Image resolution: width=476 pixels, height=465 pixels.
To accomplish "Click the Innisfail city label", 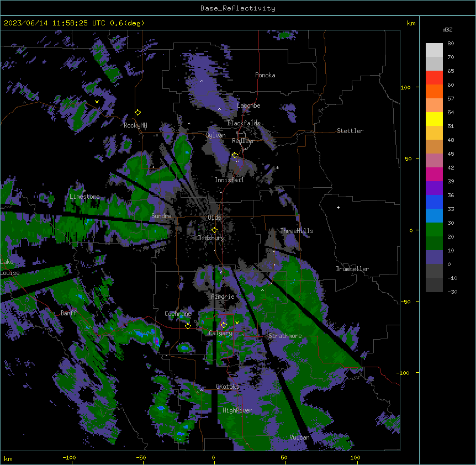I will click(x=229, y=180).
